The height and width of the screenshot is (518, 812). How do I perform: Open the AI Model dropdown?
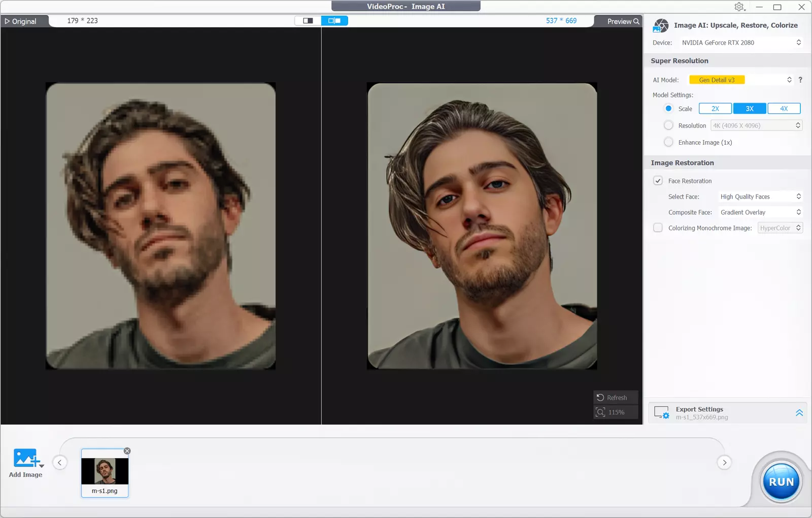coord(740,80)
